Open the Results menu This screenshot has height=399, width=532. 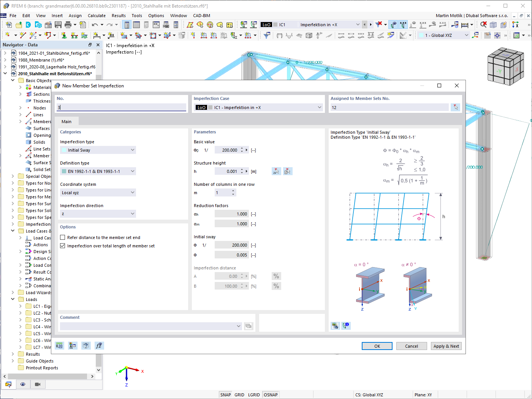pyautogui.click(x=119, y=16)
